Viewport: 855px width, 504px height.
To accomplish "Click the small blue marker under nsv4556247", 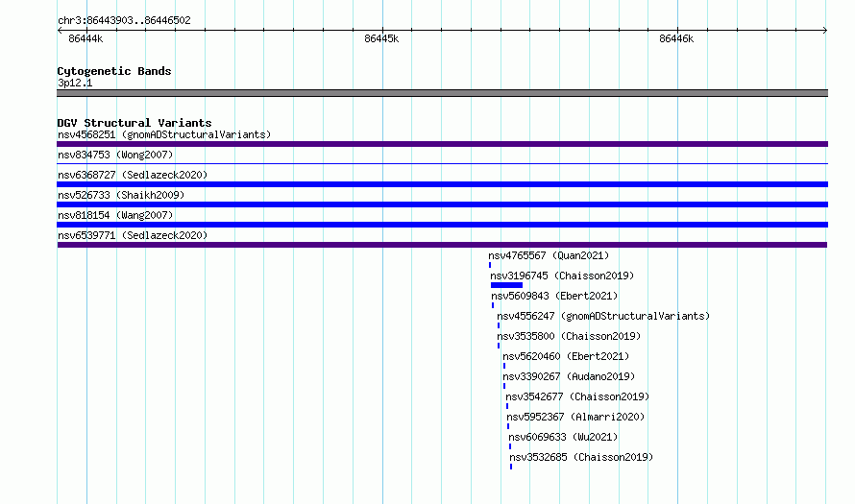I will pyautogui.click(x=499, y=325).
